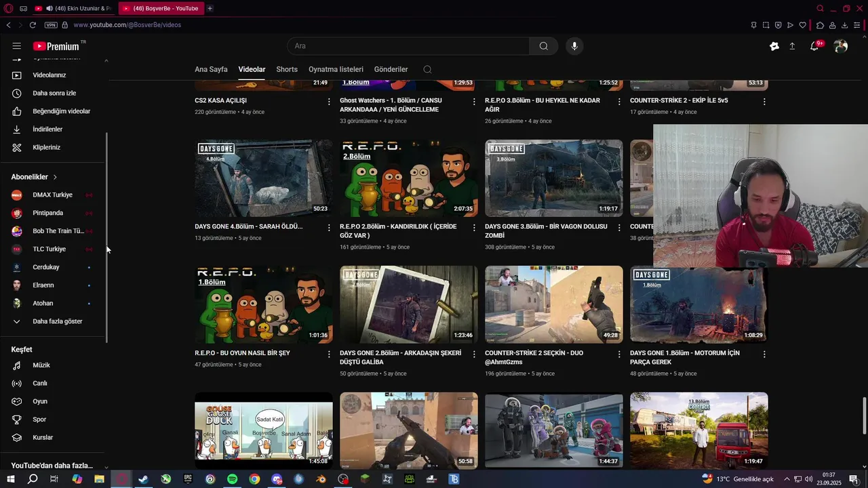Explore the Oyun category
This screenshot has height=488, width=868.
coord(53,401)
